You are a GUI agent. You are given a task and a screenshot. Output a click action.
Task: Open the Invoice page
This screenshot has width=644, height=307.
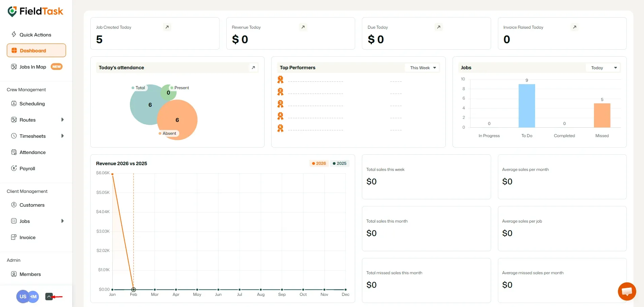click(x=27, y=237)
